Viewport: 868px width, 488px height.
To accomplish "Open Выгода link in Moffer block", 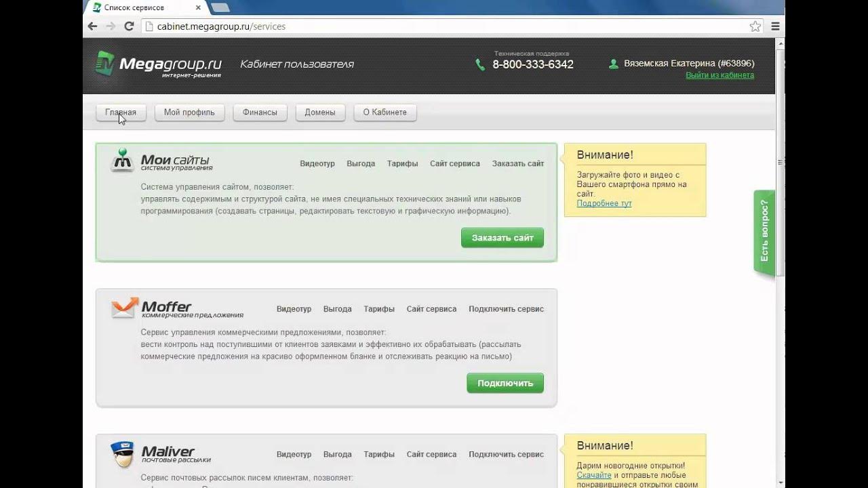I will pos(338,309).
